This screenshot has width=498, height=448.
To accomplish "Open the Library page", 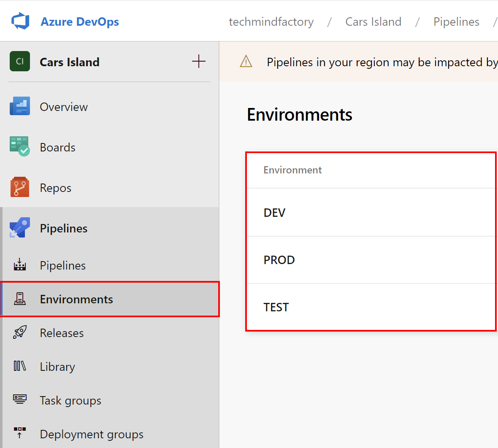I will [x=57, y=367].
